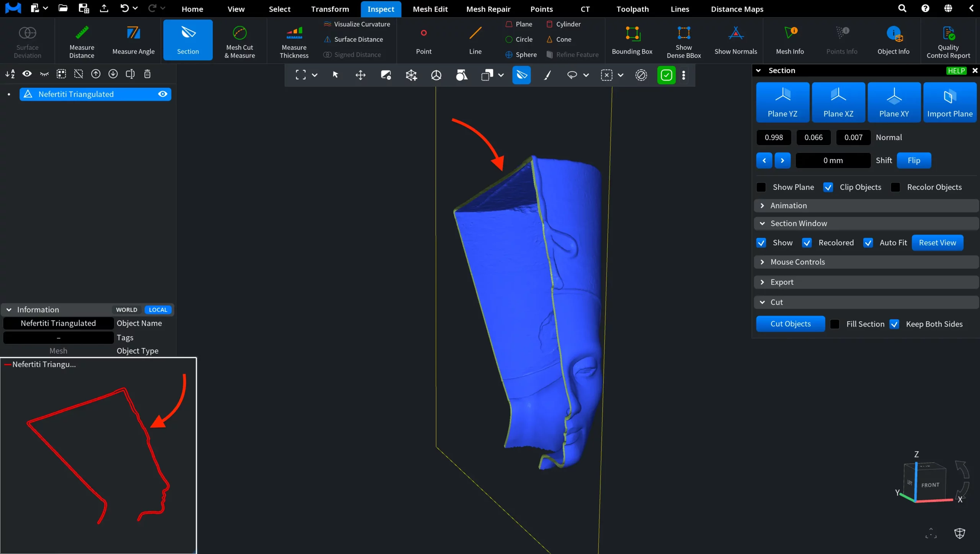980x554 pixels.
Task: Toggle Show Normals
Action: pyautogui.click(x=736, y=40)
